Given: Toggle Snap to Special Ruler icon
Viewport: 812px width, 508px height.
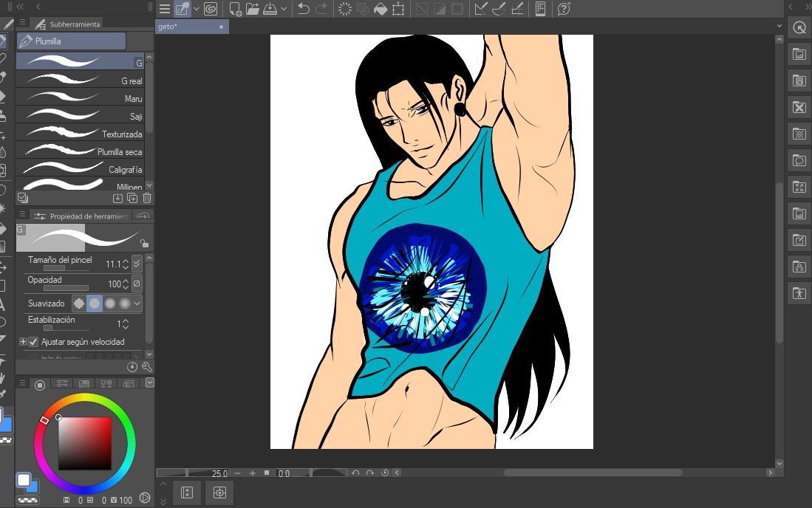Looking at the screenshot, I should pos(499,9).
